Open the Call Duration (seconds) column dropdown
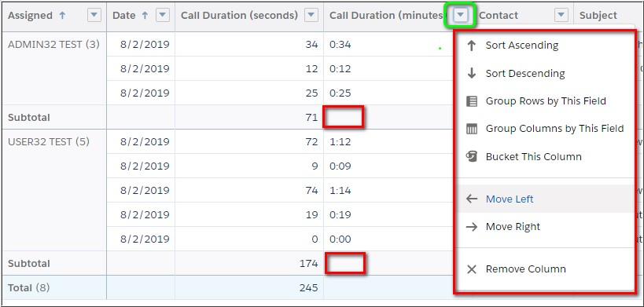 click(x=311, y=16)
